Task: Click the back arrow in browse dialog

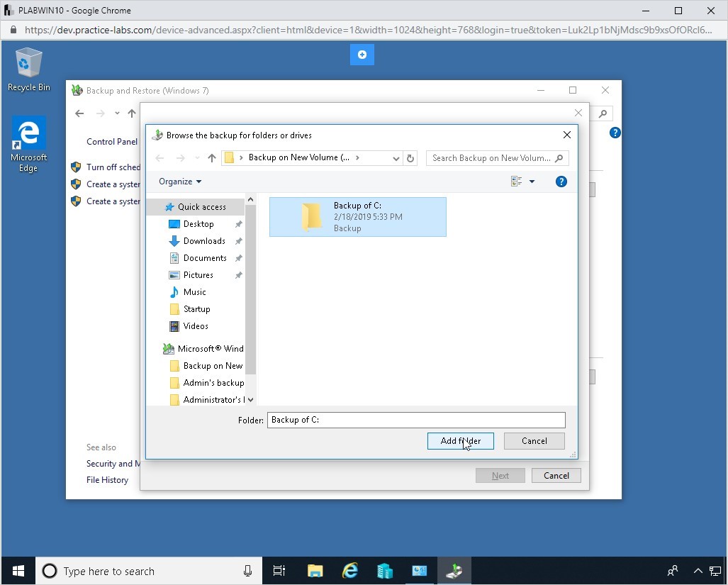Action: [x=159, y=158]
